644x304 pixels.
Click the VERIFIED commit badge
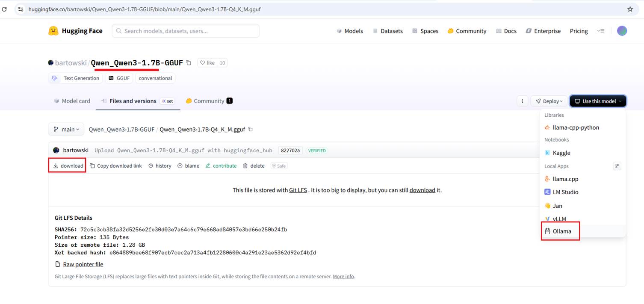(x=317, y=151)
